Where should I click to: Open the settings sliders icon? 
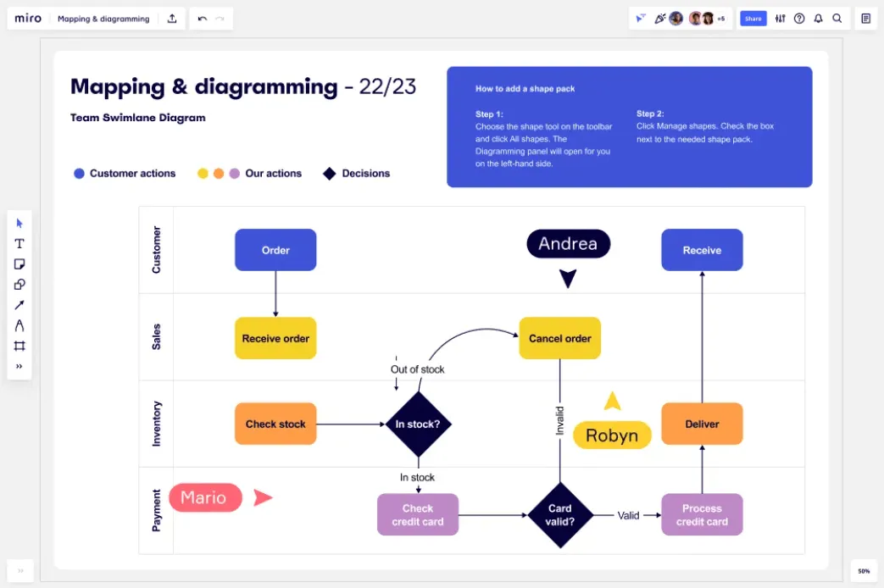tap(781, 19)
